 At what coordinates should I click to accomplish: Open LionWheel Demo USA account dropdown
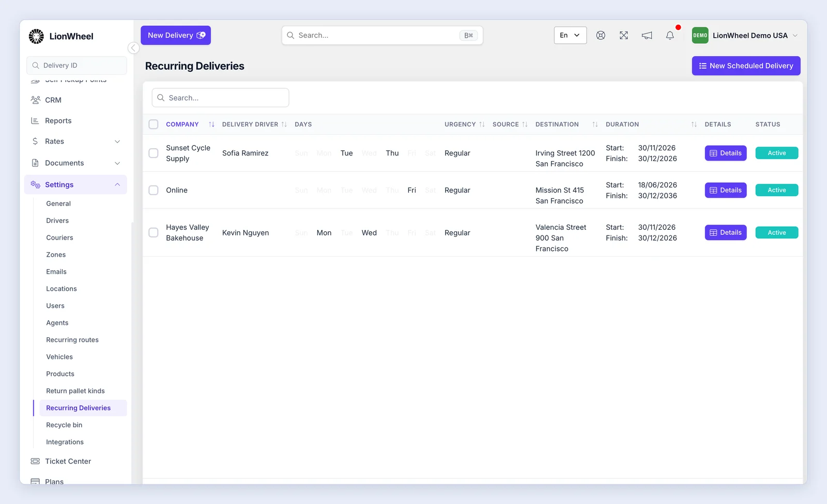pos(745,36)
